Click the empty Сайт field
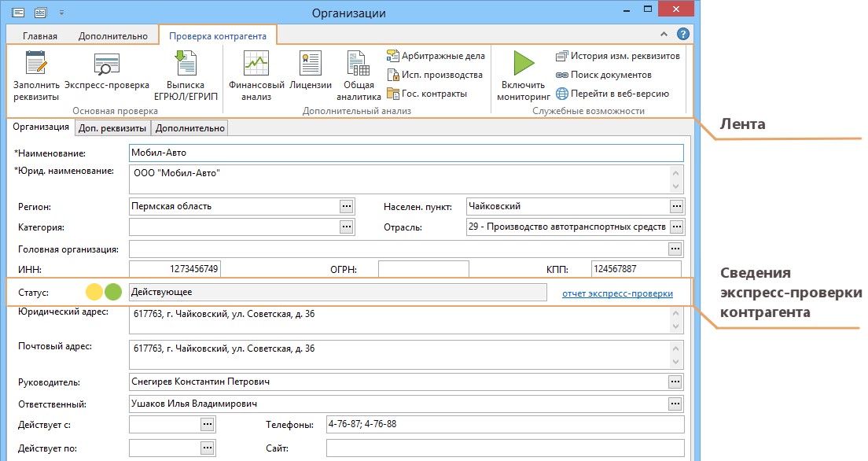The image size is (868, 461). 506,448
